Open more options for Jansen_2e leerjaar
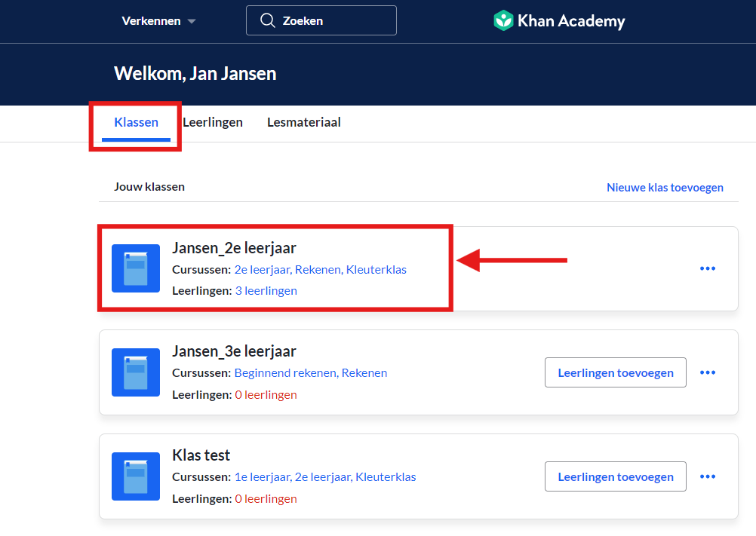This screenshot has width=756, height=536. (x=707, y=268)
